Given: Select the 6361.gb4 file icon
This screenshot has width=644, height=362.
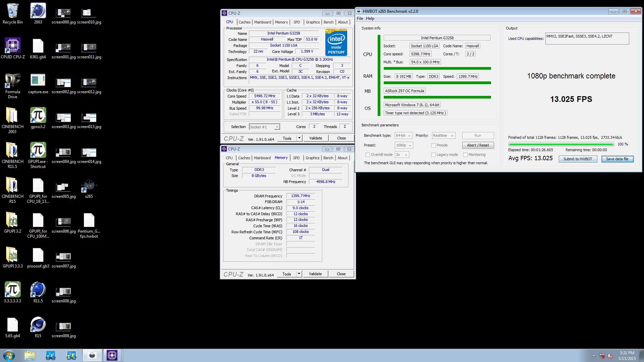Looking at the screenshot, I should [38, 48].
